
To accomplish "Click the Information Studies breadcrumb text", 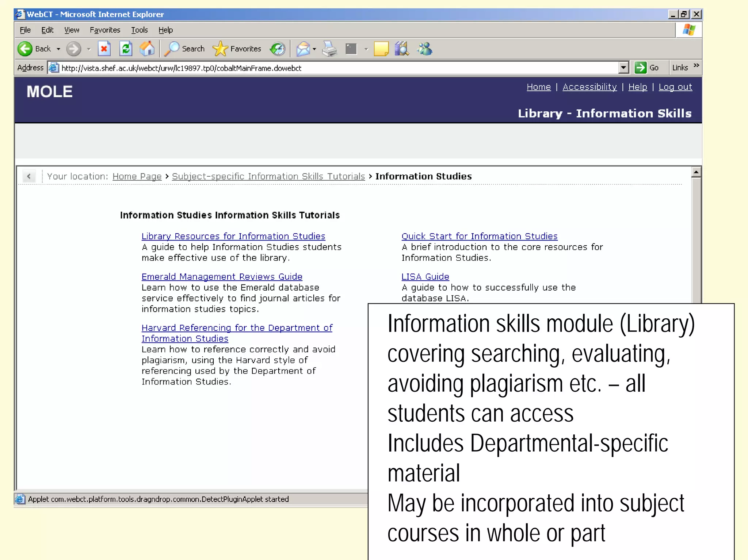I will click(424, 176).
